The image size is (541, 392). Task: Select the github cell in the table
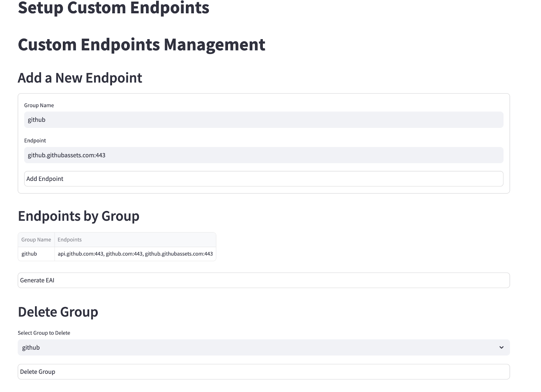click(29, 254)
